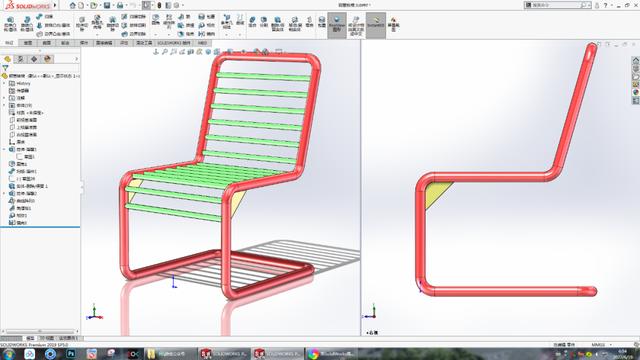Click the Help question mark icon
Image resolution: width=640 pixels, height=360 pixels.
coord(605,5)
